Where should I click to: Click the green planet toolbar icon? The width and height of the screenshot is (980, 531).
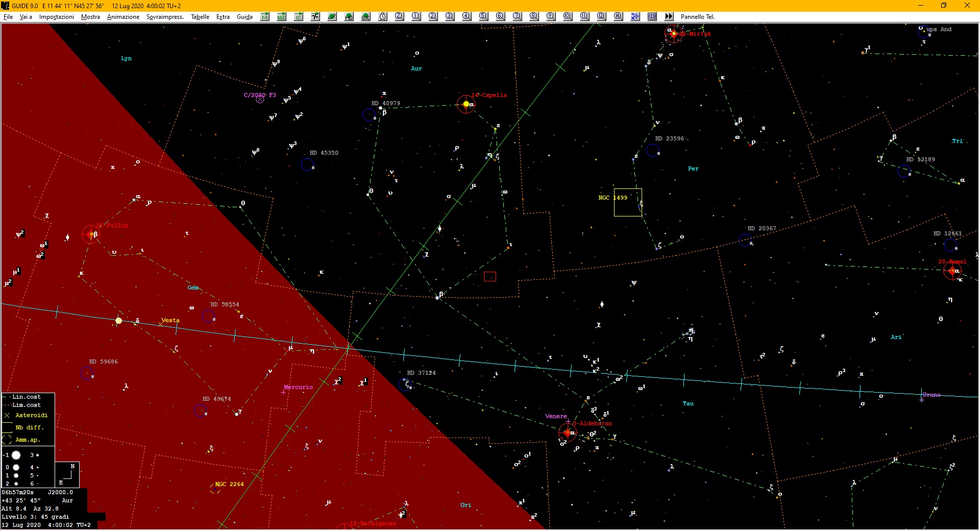tap(332, 16)
